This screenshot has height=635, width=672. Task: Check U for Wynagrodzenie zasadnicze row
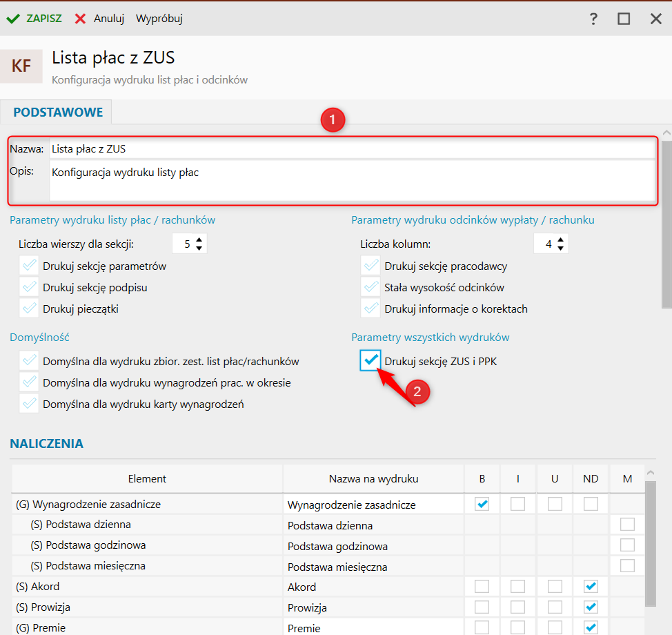pos(555,504)
